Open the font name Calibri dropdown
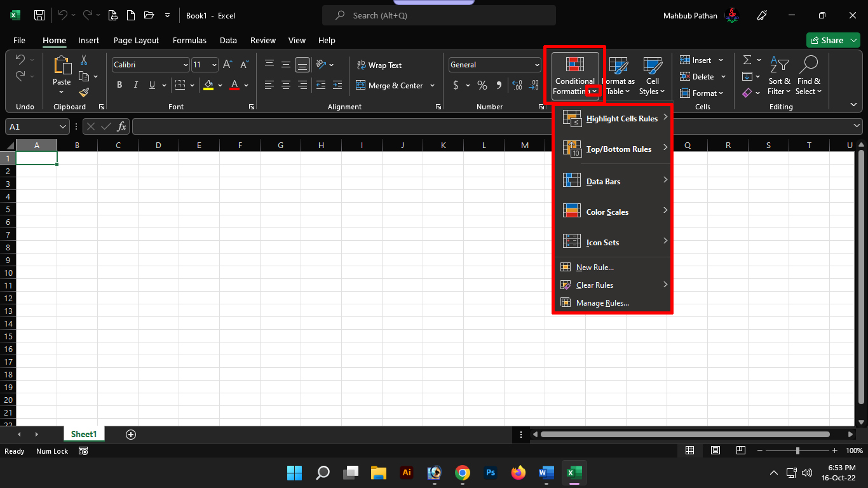 (x=186, y=65)
